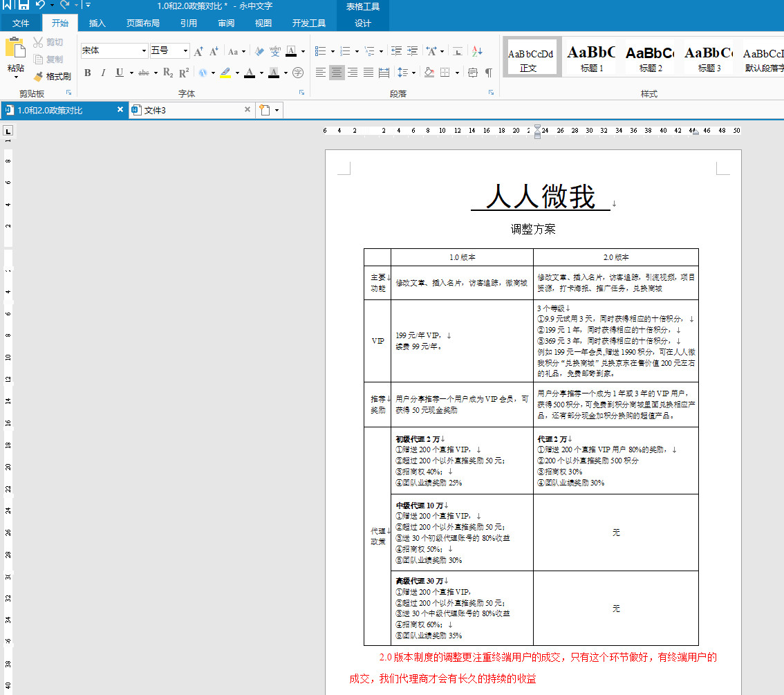Align the paragraph to the left

(321, 73)
